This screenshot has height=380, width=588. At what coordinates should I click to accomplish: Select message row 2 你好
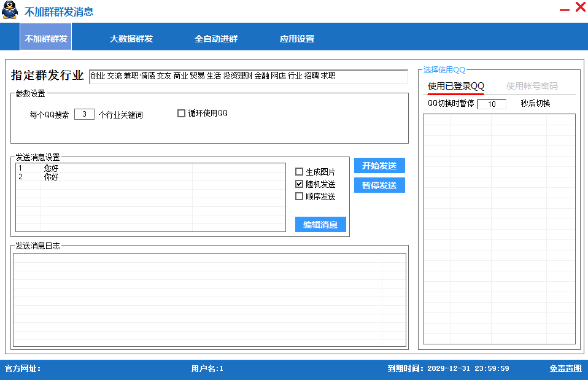[x=150, y=177]
